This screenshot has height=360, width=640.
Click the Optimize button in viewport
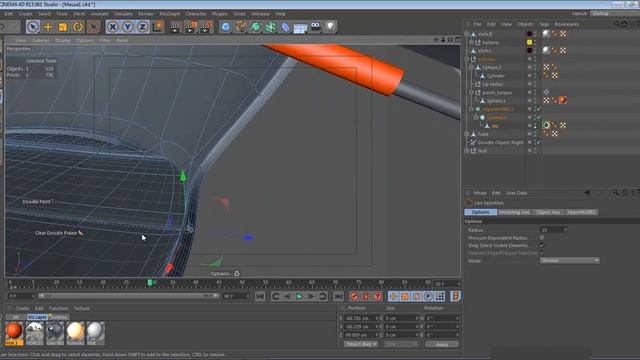[x=224, y=274]
